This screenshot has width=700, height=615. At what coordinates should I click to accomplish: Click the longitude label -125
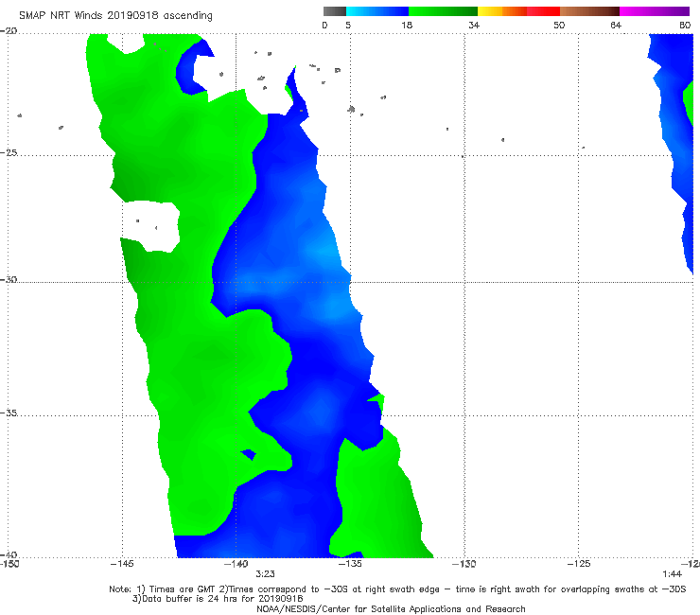pos(579,564)
